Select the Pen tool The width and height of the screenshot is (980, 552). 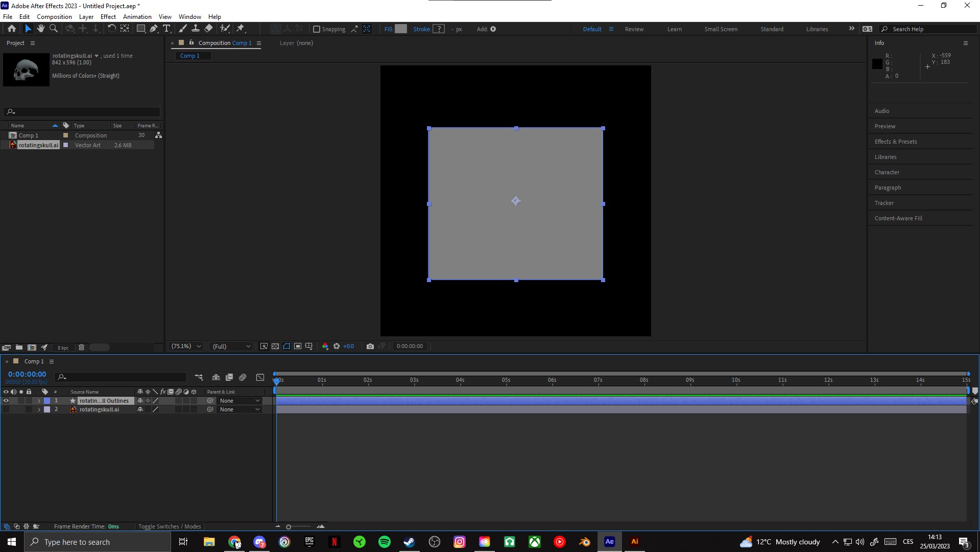[154, 29]
